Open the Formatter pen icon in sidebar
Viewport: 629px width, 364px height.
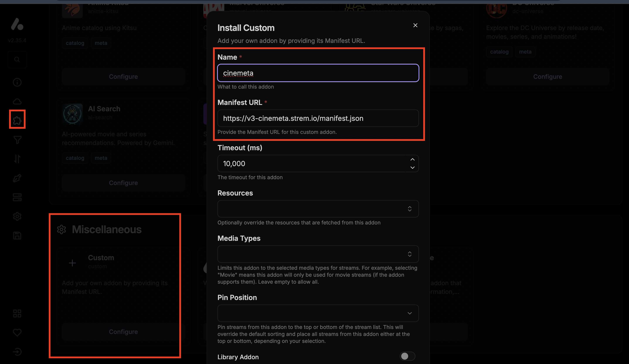pos(17,178)
